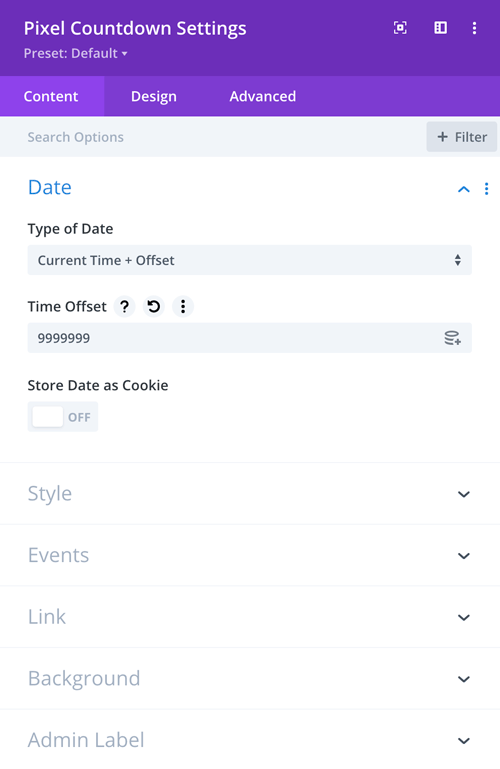500x769 pixels.
Task: Expand the Events section
Action: coord(250,555)
